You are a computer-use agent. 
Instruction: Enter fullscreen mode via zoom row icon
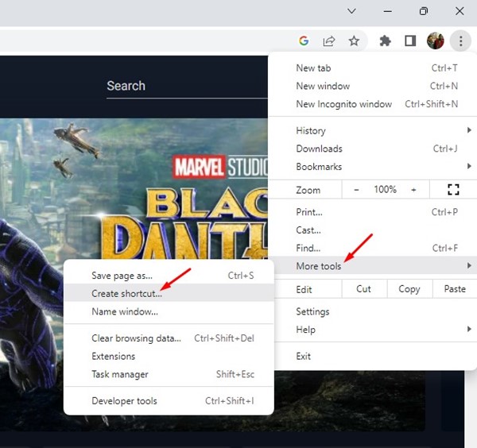pyautogui.click(x=453, y=190)
